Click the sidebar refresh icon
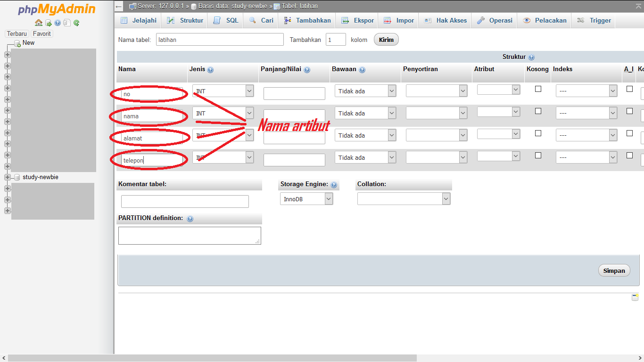This screenshot has height=362, width=644. click(76, 22)
